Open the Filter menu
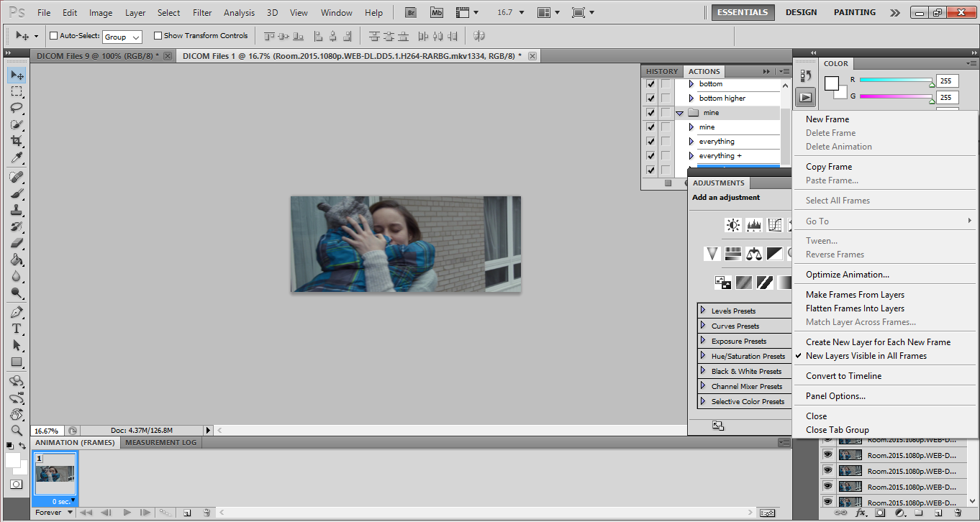Screen dimensions: 980x522 click(x=202, y=13)
